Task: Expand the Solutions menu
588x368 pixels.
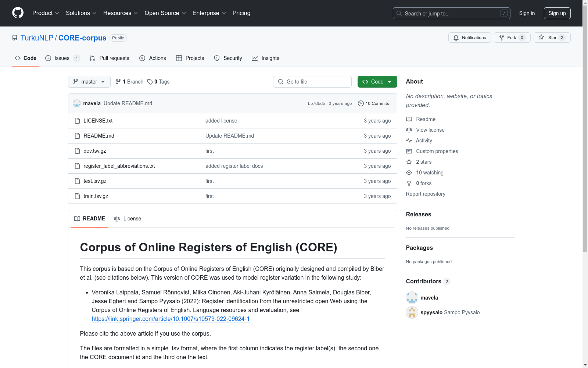Action: pos(81,13)
